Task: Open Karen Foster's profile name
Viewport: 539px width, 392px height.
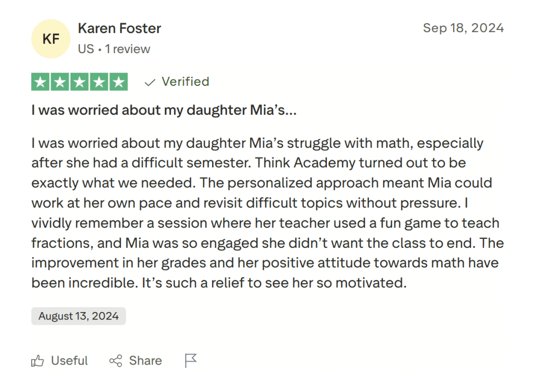Action: tap(119, 28)
